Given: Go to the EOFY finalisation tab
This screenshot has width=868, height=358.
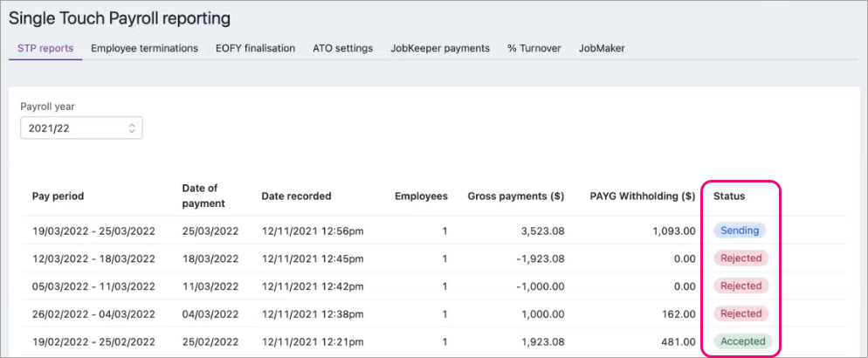Looking at the screenshot, I should tap(255, 48).
